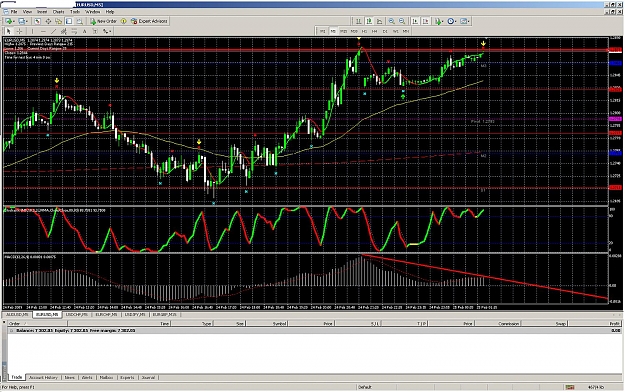Select the Text 'A' drawing tool
Image resolution: width=625 pixels, height=392 pixels.
(85, 31)
